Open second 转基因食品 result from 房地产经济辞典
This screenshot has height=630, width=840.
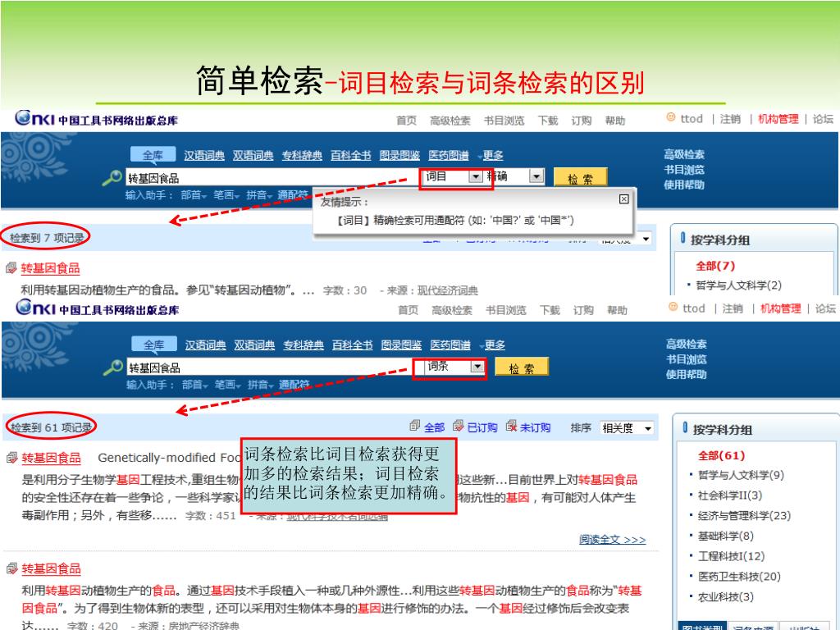pos(52,569)
